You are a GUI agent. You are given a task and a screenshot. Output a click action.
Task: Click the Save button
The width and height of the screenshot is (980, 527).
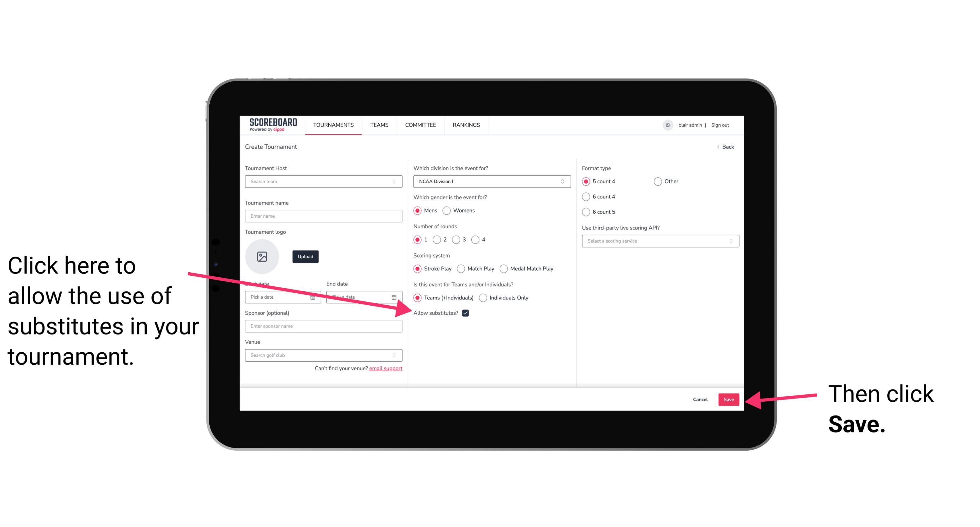coord(729,399)
